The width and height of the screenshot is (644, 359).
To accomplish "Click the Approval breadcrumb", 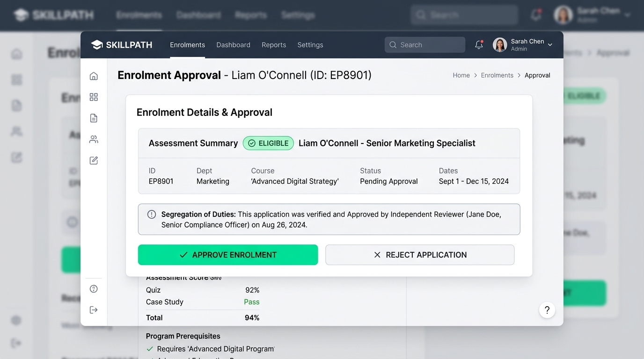I will pos(537,75).
